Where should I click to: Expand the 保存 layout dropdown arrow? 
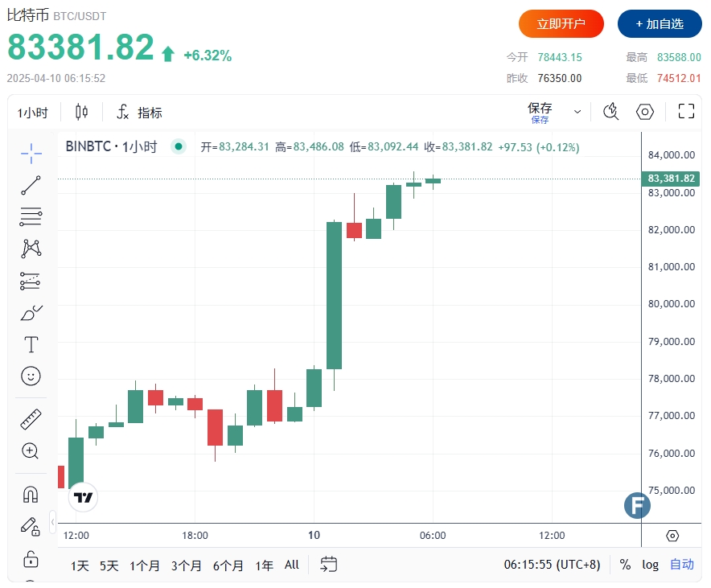click(577, 112)
